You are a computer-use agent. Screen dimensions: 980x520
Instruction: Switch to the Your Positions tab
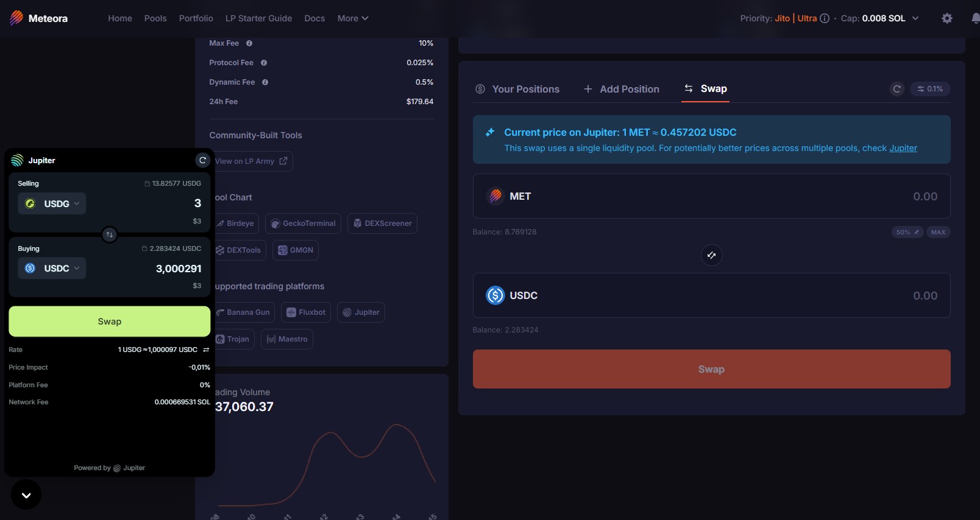click(517, 89)
